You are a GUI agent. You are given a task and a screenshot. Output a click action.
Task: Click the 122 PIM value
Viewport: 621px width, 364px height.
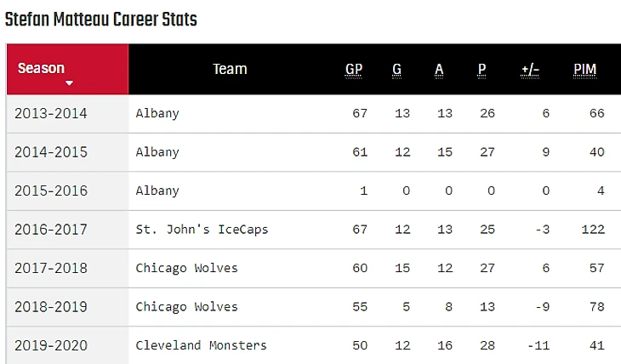593,230
